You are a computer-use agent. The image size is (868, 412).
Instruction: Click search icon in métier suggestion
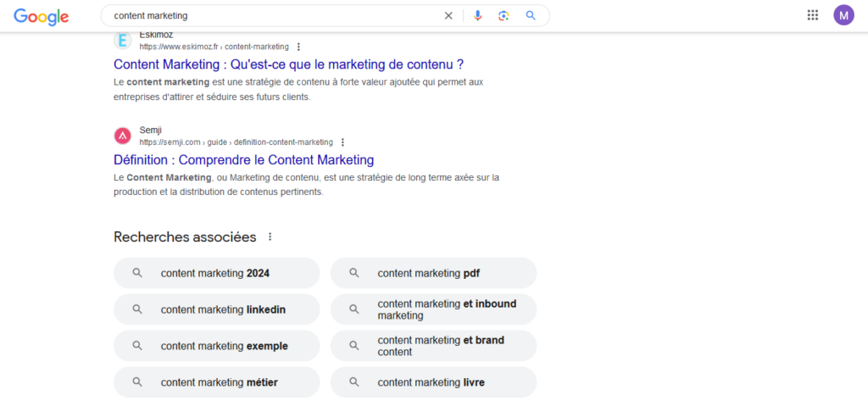(137, 382)
